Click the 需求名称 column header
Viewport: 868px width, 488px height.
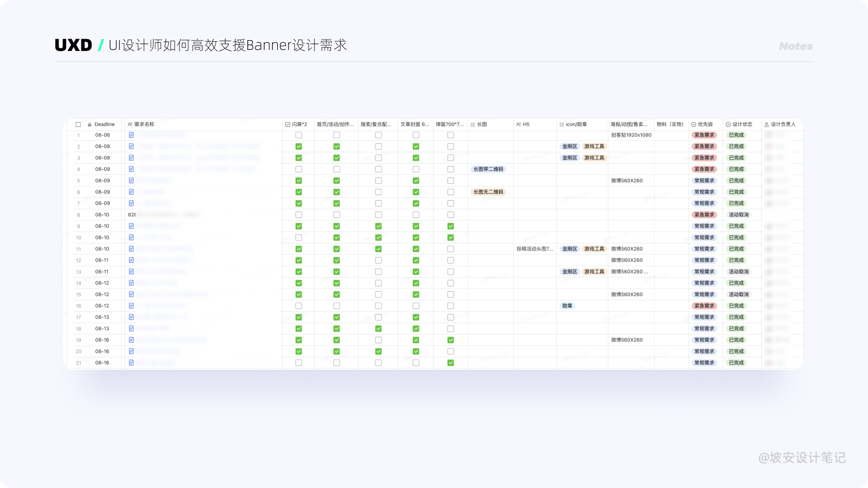click(x=144, y=125)
